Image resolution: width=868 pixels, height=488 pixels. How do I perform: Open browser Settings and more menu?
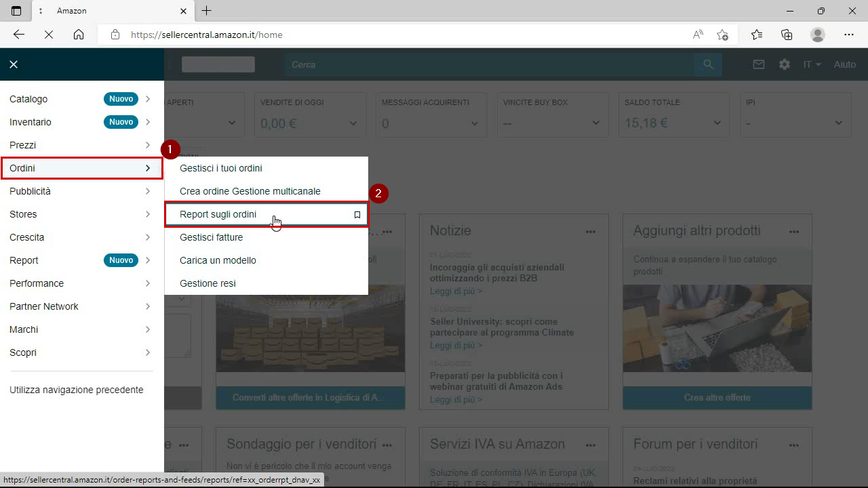click(849, 35)
